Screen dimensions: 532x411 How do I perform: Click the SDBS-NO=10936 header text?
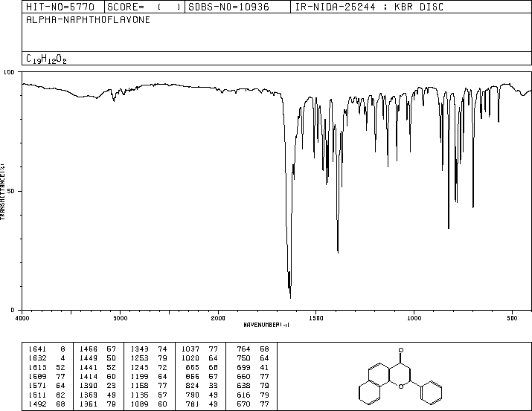click(228, 7)
